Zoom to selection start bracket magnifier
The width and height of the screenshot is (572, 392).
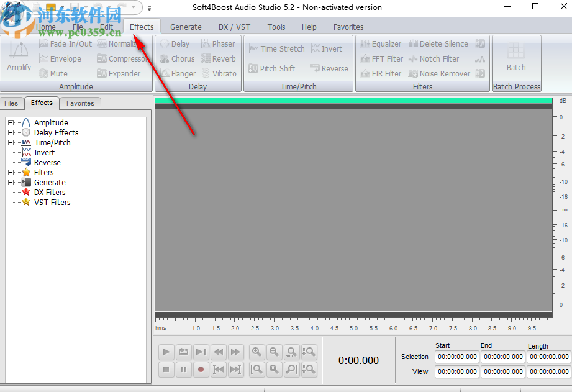click(257, 370)
